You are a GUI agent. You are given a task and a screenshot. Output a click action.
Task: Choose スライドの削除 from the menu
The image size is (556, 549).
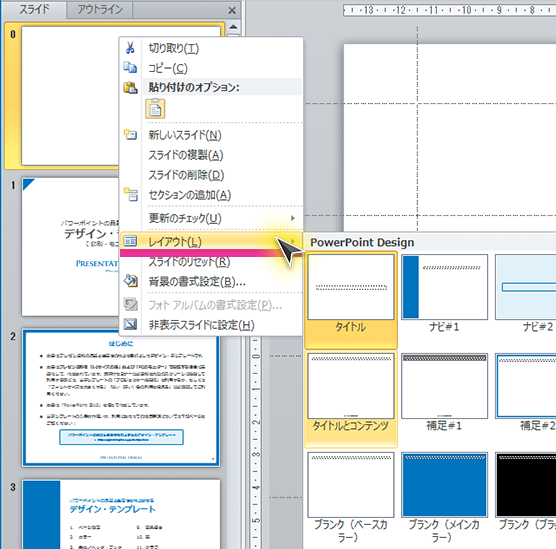click(187, 175)
